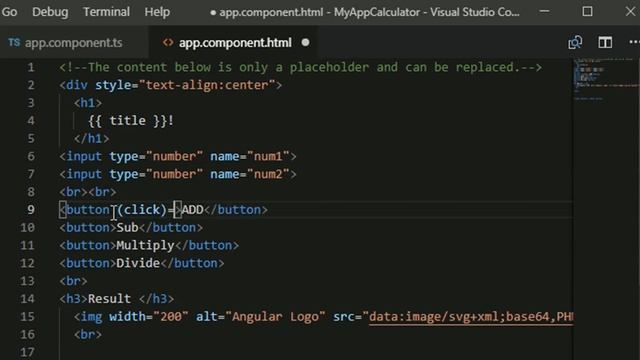Image resolution: width=640 pixels, height=360 pixels.
Task: Click the Split Editor icon
Action: click(605, 42)
